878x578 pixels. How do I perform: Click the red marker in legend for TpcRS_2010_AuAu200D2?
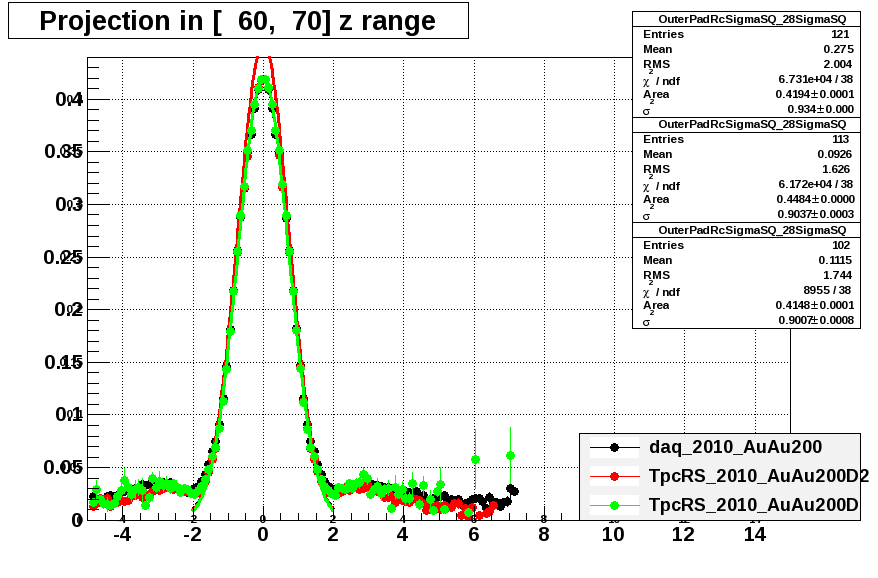point(614,477)
